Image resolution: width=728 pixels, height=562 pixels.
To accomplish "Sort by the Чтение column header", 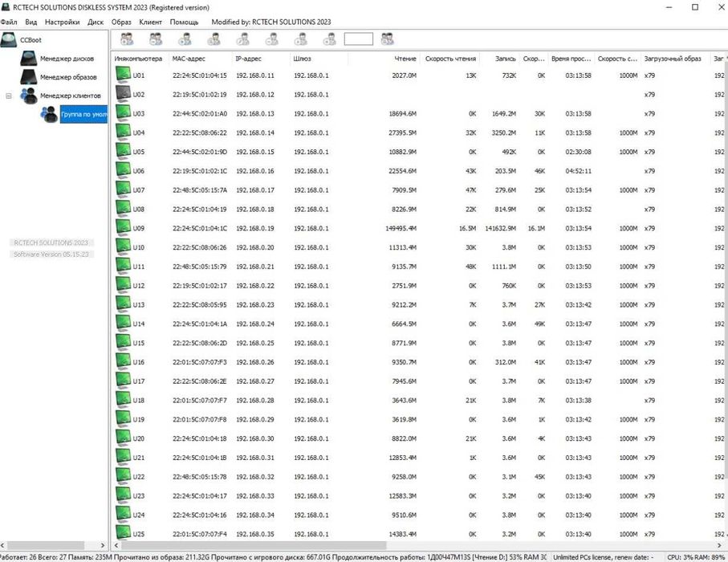I will (384, 59).
